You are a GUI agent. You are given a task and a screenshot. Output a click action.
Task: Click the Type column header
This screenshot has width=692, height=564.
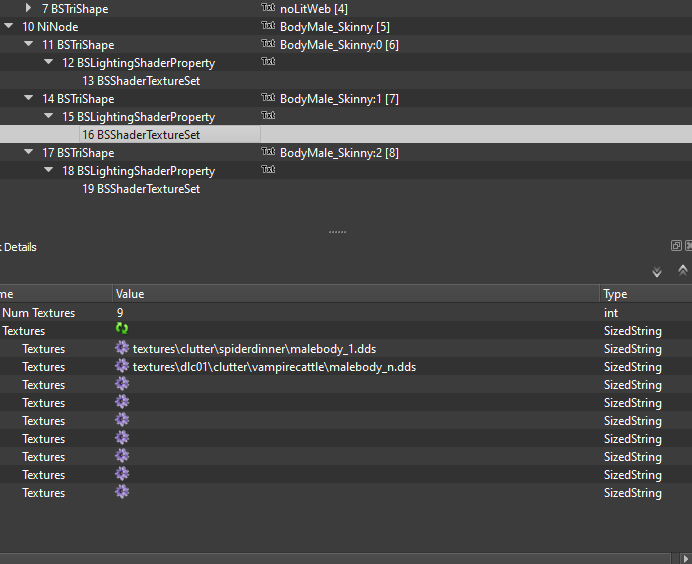tap(646, 294)
